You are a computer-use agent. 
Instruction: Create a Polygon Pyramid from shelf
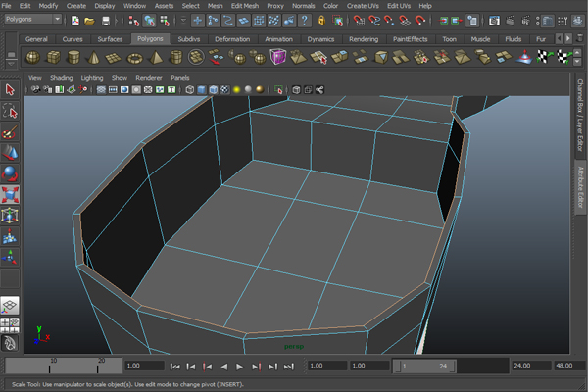[x=156, y=58]
